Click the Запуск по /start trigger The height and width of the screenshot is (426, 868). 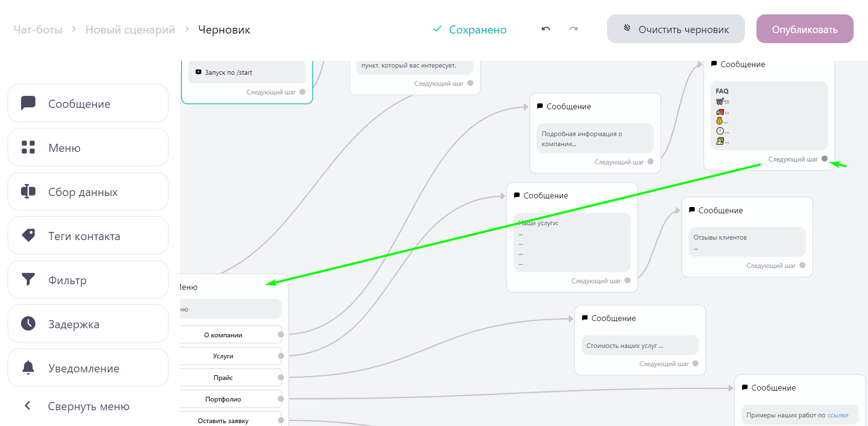pyautogui.click(x=247, y=72)
